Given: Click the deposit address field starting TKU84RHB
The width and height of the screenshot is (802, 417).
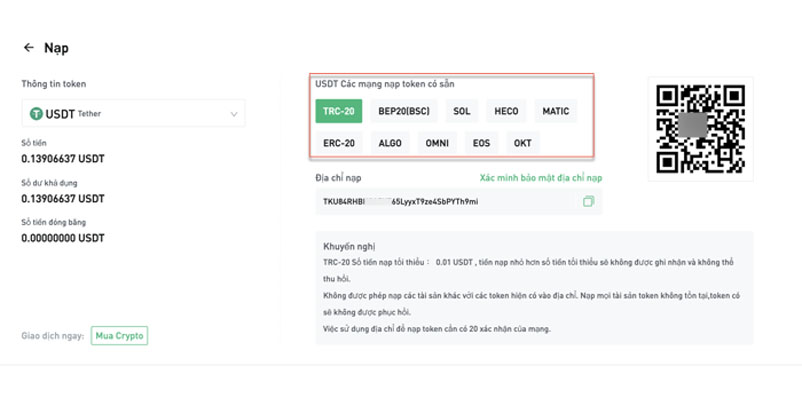Looking at the screenshot, I should point(459,202).
